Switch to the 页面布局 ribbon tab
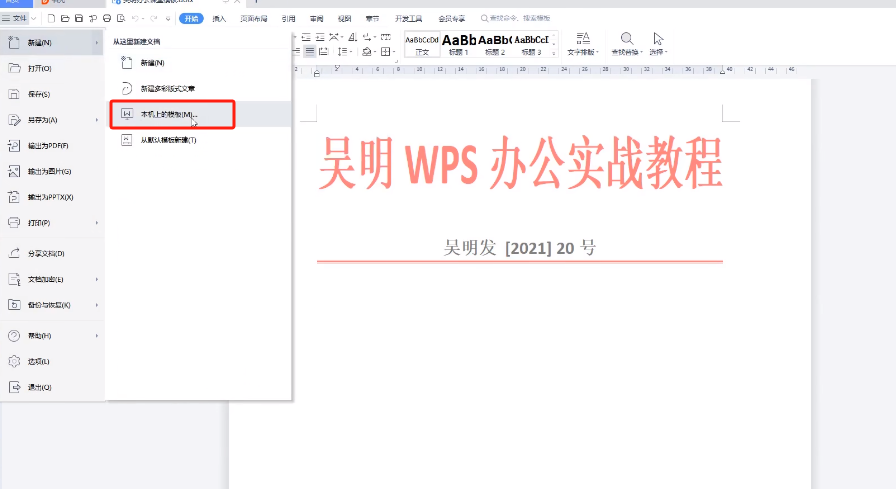Screen dimensions: 896x489 click(x=254, y=18)
